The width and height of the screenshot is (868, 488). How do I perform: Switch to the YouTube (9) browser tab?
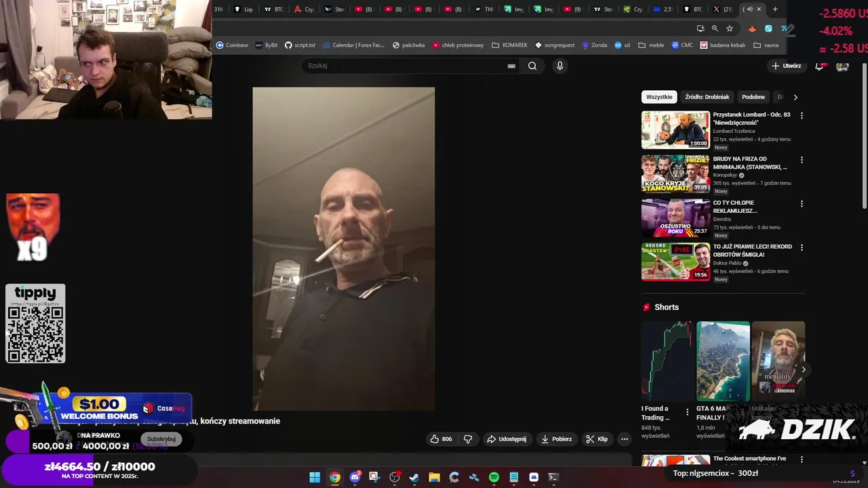click(x=574, y=9)
